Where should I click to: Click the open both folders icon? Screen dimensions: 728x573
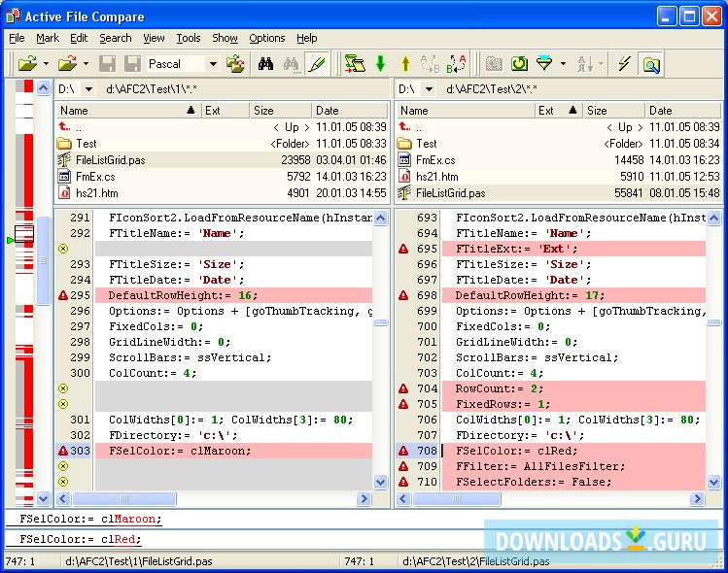click(x=235, y=63)
